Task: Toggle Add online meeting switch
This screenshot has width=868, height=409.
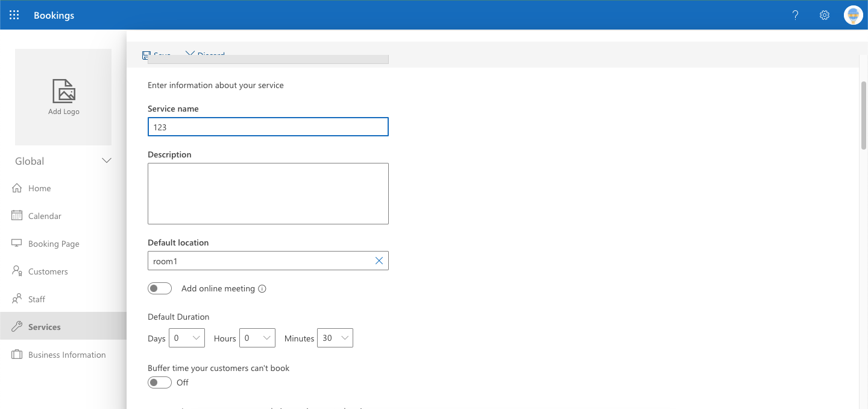Action: (160, 288)
